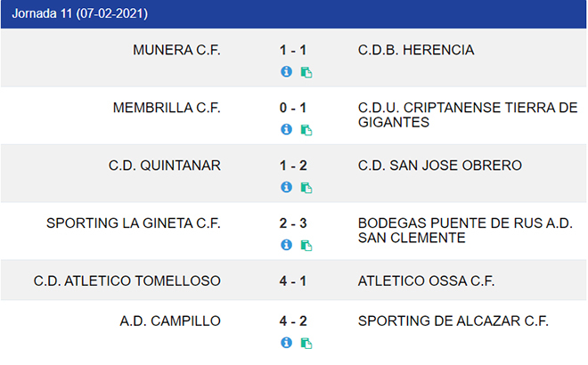Open C.D. SAN JOSE OBRERO team
The image size is (588, 365).
440,166
